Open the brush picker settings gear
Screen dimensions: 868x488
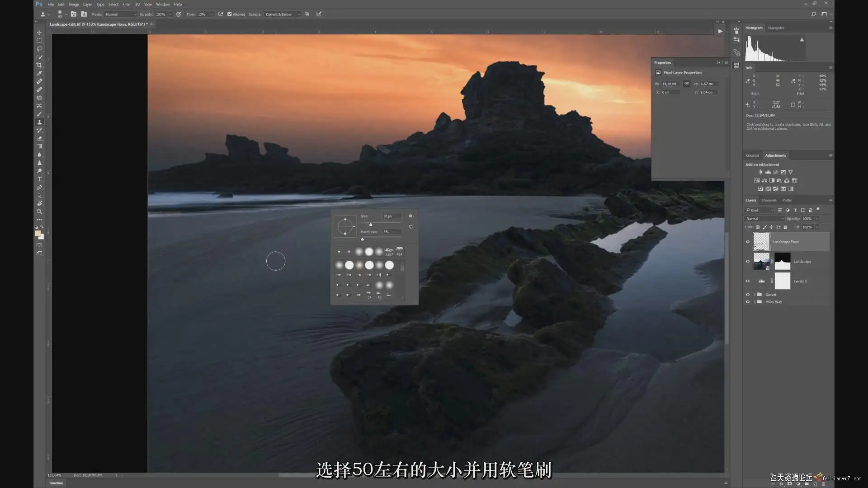pos(410,216)
